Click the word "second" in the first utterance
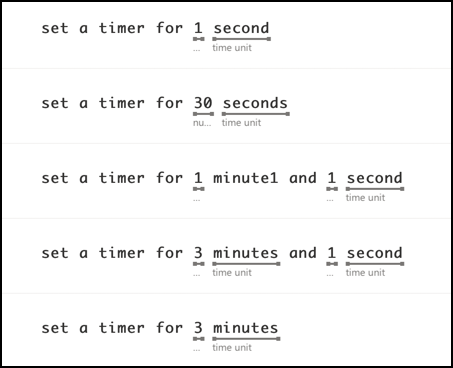Image resolution: width=453 pixels, height=368 pixels. point(241,28)
